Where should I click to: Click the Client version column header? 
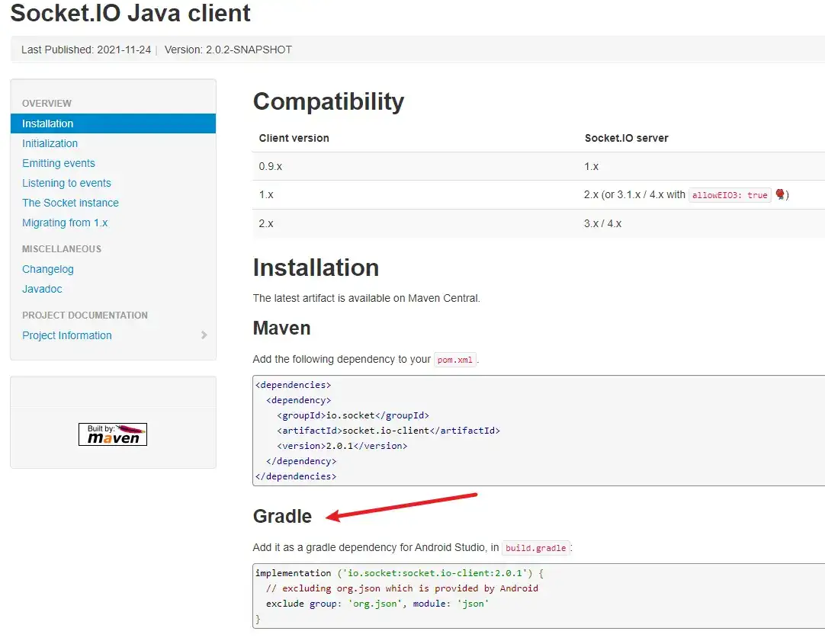pyautogui.click(x=294, y=138)
